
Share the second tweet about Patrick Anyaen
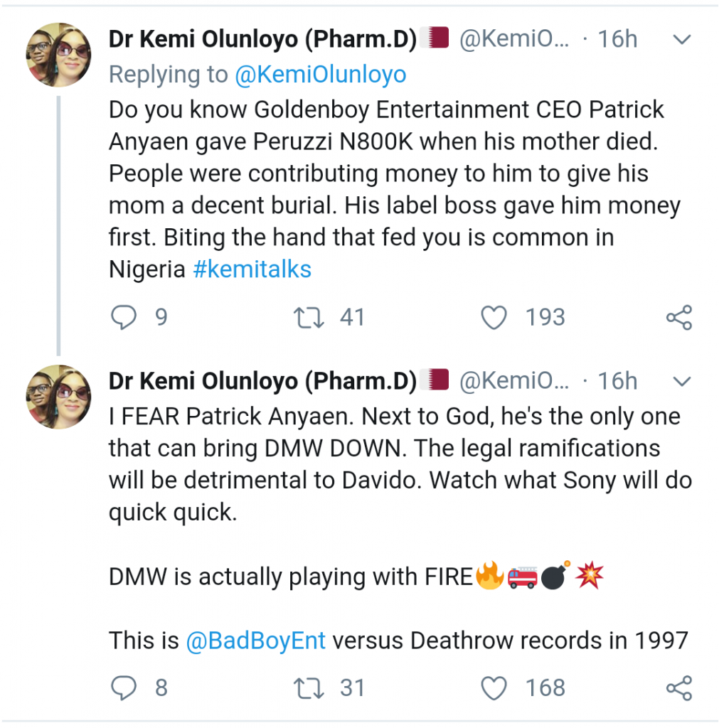679,688
